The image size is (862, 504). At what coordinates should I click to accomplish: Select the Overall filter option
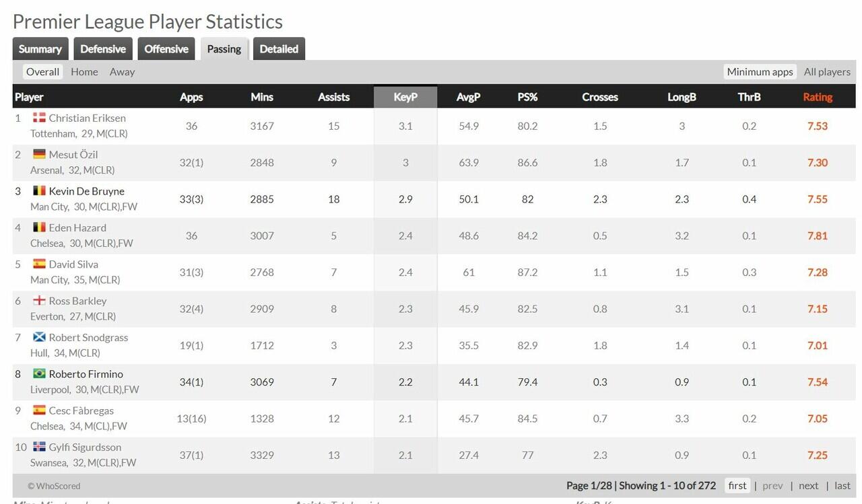[x=43, y=71]
